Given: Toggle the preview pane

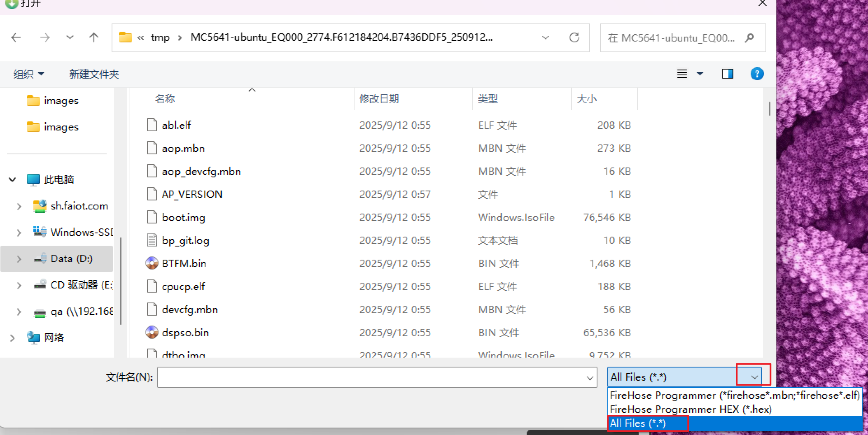Looking at the screenshot, I should (x=728, y=74).
